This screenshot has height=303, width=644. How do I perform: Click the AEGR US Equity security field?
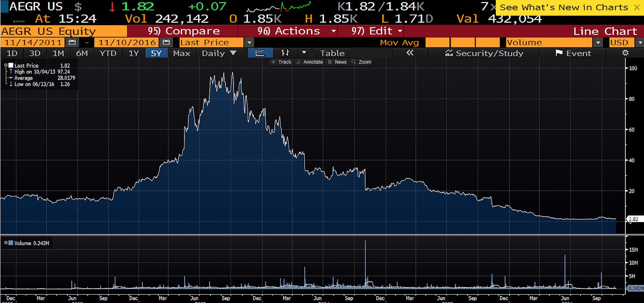point(64,31)
